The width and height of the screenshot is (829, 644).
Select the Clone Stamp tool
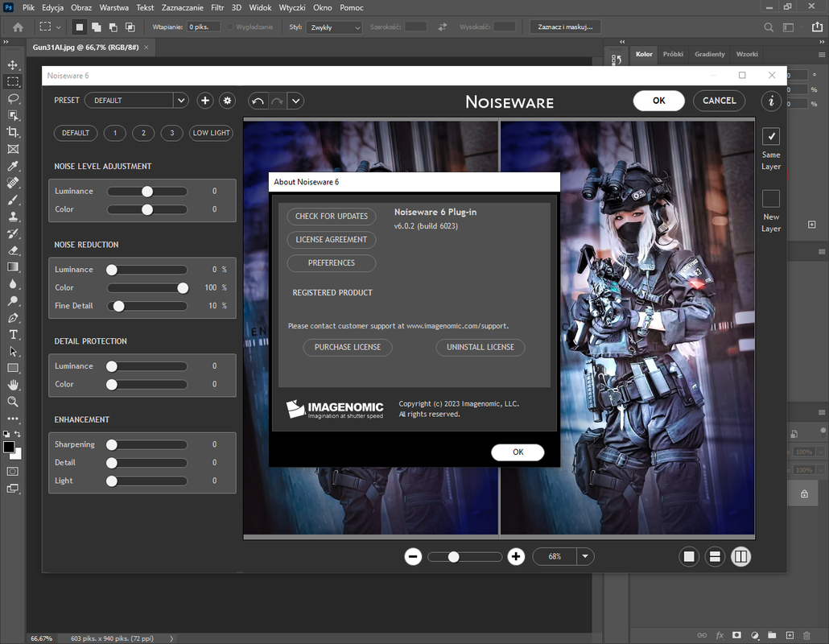pyautogui.click(x=13, y=217)
